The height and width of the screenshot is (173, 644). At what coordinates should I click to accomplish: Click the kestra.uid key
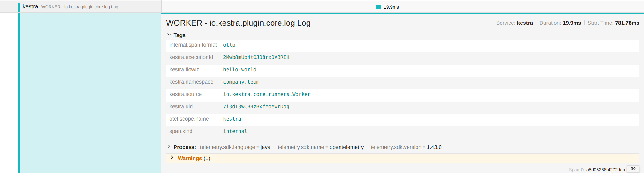click(x=181, y=107)
